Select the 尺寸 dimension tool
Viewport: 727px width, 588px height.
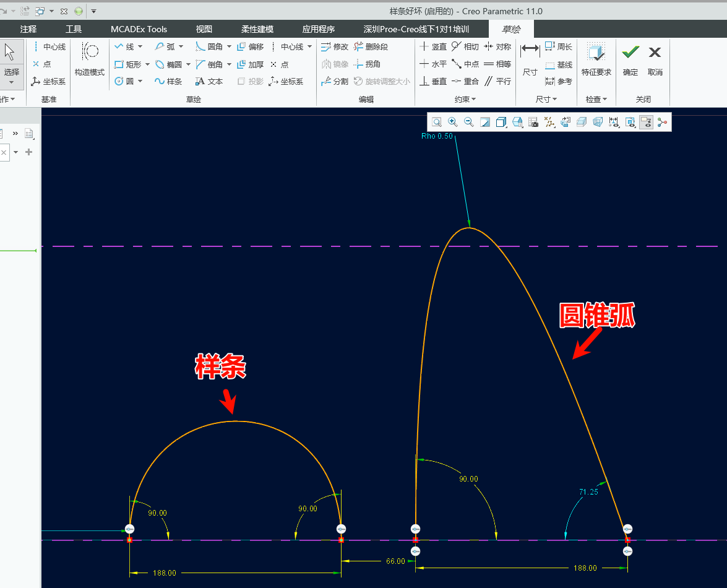point(530,59)
